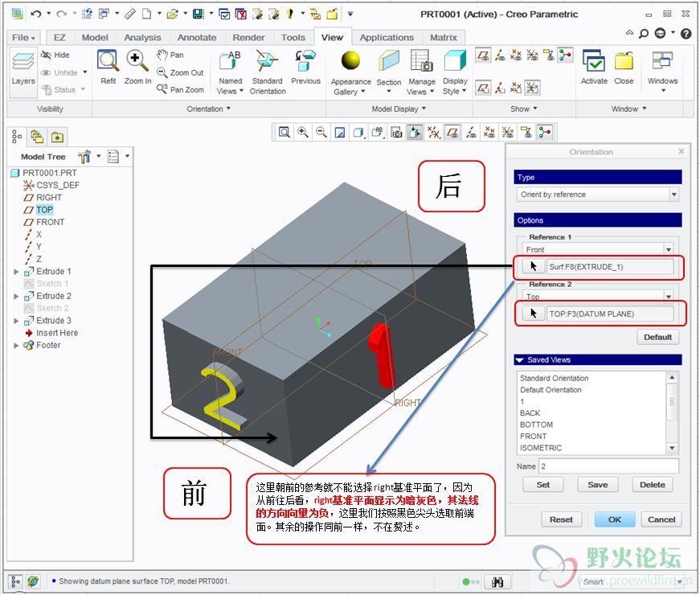
Task: Click graphics toolbar Repaint icon
Action: (x=340, y=132)
